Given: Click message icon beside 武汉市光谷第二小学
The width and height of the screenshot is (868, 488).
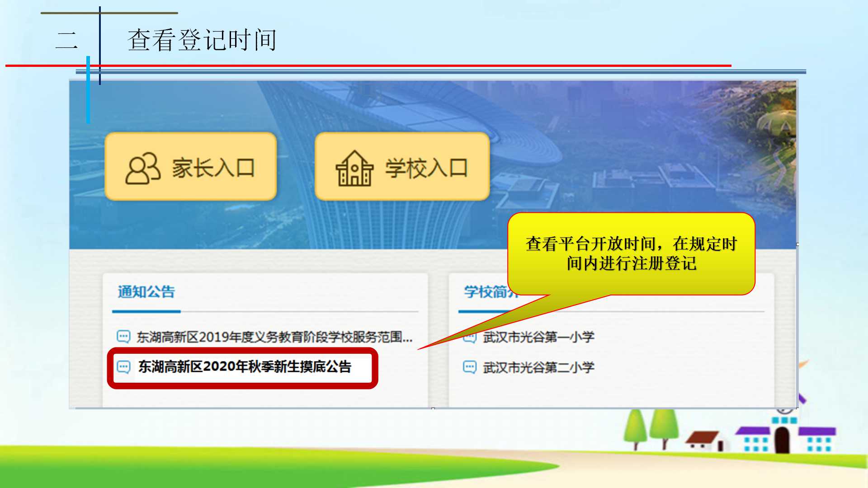Looking at the screenshot, I should (x=470, y=367).
